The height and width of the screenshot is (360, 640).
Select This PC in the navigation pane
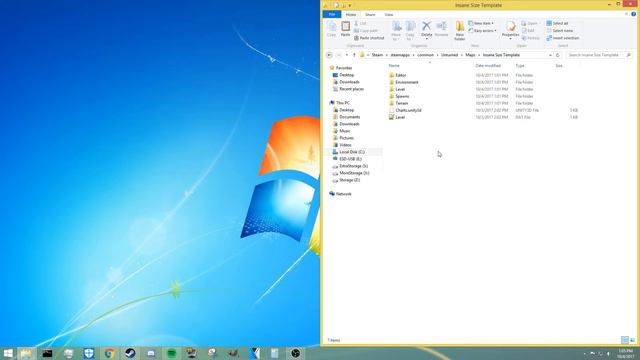click(342, 103)
